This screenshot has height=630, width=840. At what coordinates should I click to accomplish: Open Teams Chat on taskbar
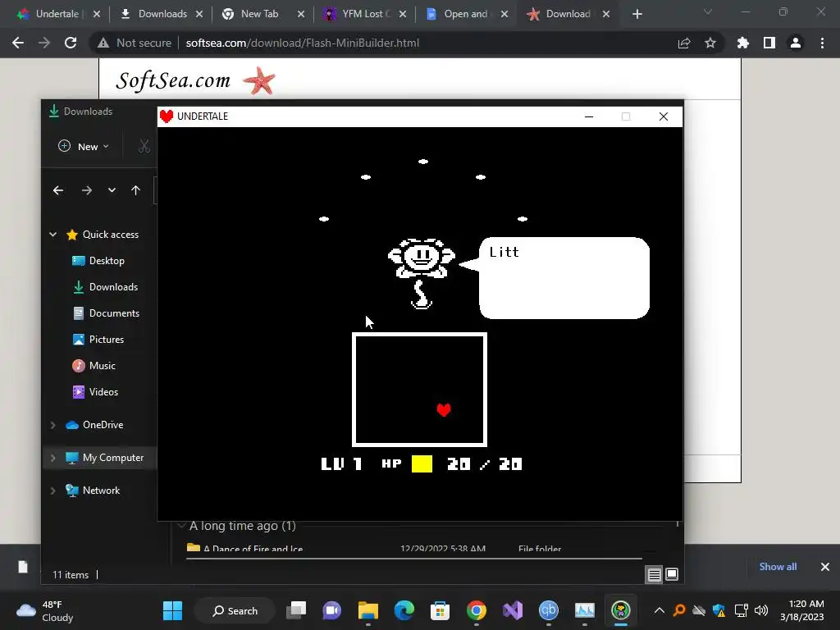coord(331,610)
